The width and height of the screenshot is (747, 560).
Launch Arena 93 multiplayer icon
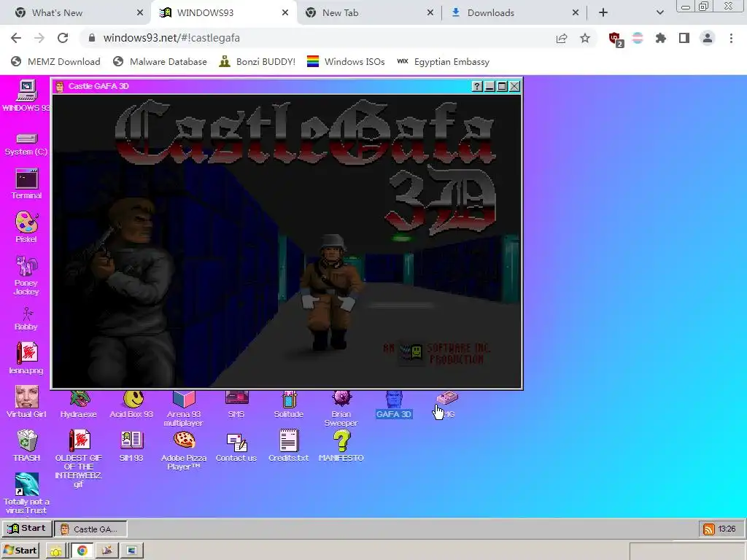(184, 408)
